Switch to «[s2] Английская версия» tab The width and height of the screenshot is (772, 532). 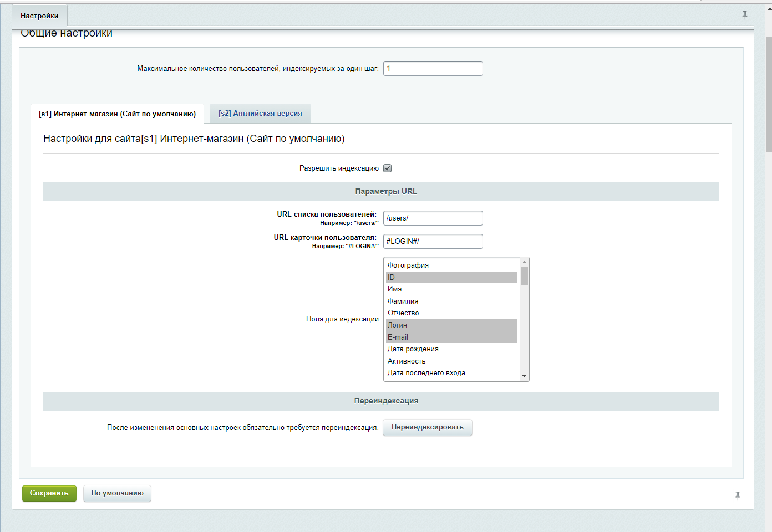coord(260,114)
